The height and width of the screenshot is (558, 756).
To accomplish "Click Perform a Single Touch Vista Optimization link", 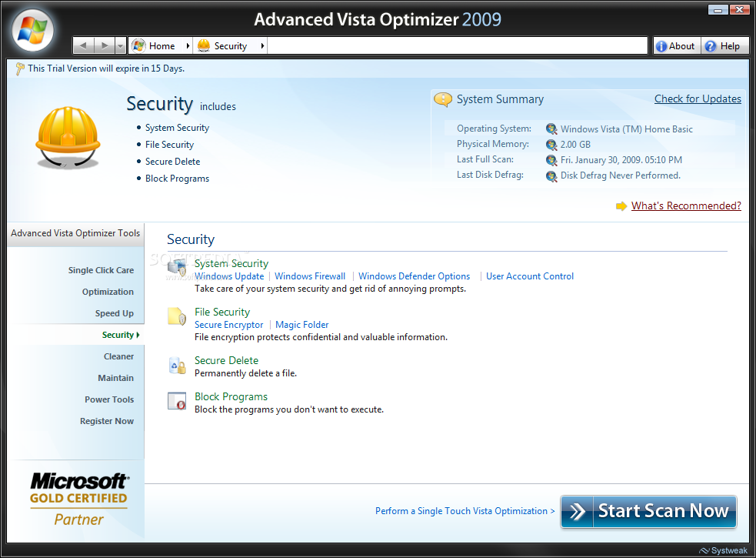I will [x=465, y=511].
